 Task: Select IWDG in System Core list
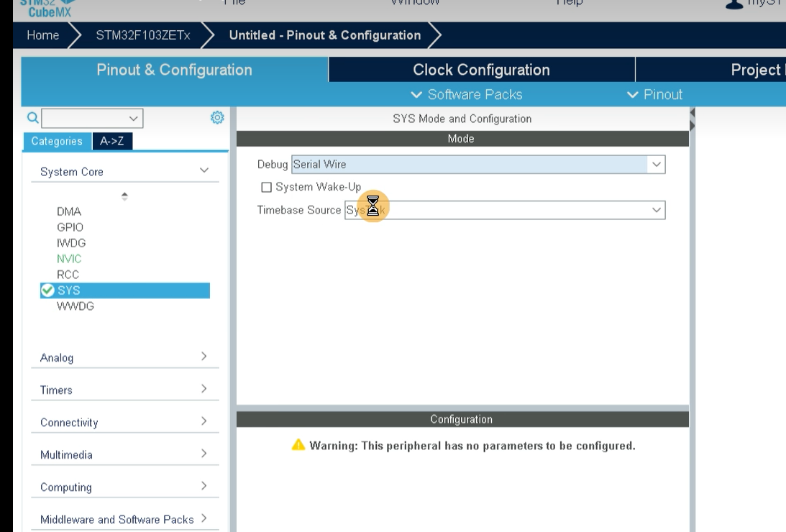point(71,243)
